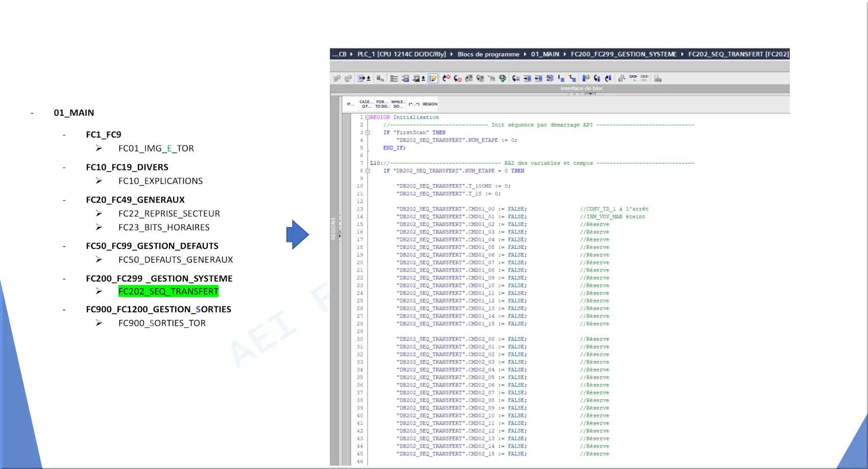Click the blue-tag list icon after the list lines icon

(405, 78)
